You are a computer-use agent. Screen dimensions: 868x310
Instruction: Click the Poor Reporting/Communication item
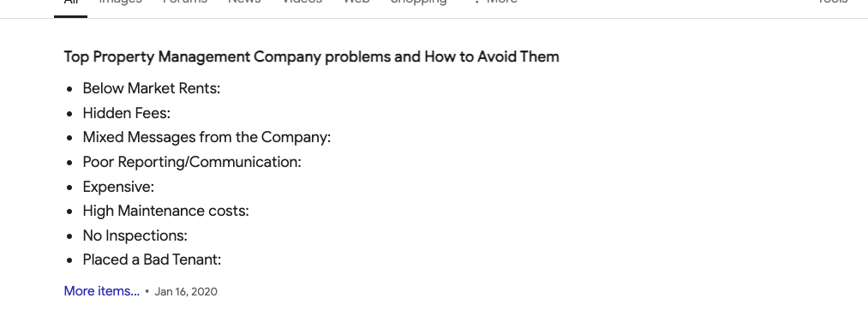(x=192, y=162)
